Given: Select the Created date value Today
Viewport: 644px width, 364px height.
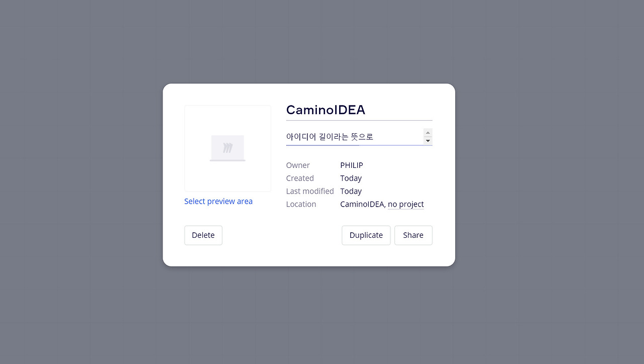Looking at the screenshot, I should click(351, 178).
